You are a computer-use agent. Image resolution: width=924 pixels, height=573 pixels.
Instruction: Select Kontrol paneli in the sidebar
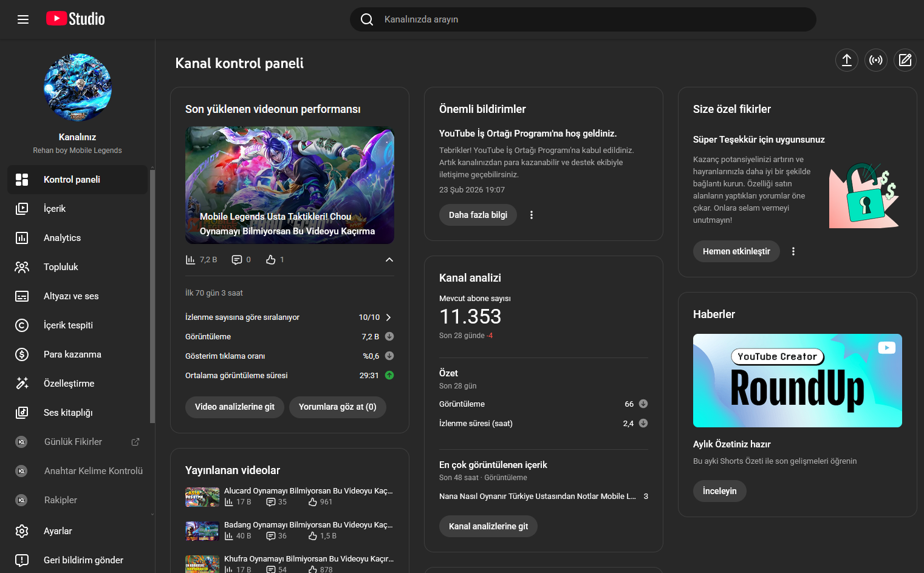[x=77, y=180]
